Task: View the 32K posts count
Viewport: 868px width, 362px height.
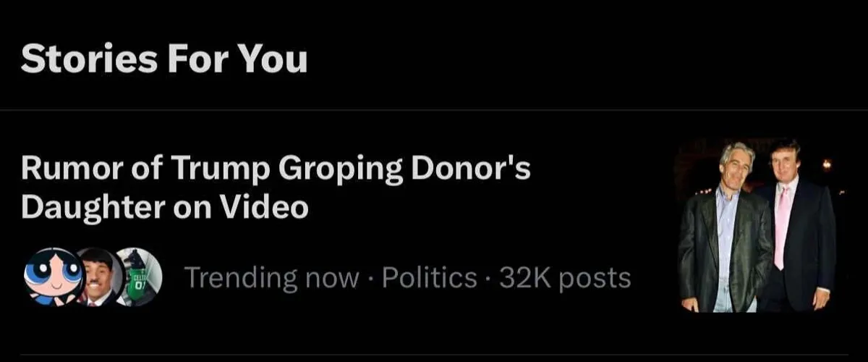Action: pyautogui.click(x=564, y=277)
